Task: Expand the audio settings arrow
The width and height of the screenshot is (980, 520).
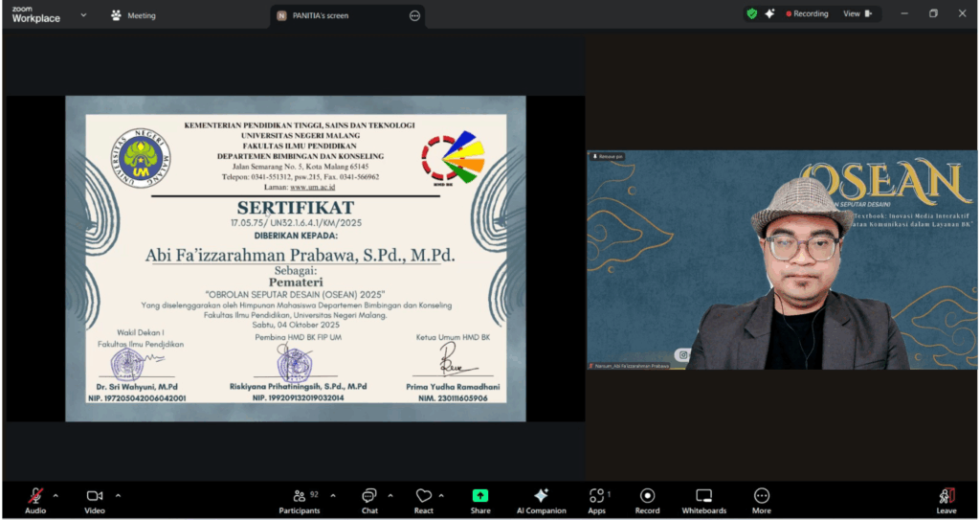Action: (56, 495)
